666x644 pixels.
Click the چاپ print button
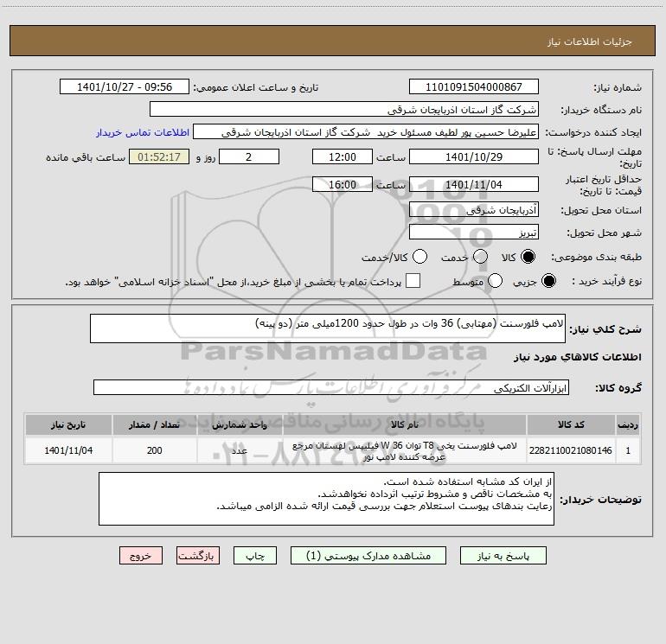(255, 556)
